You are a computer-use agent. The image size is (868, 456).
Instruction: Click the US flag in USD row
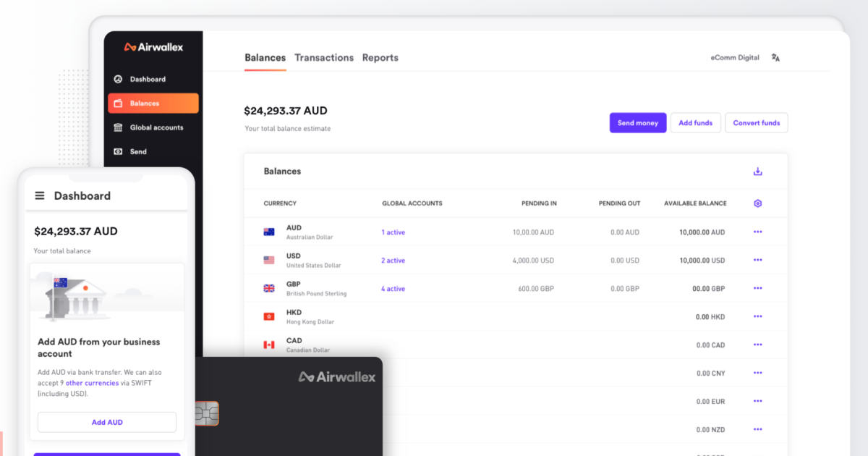(269, 260)
